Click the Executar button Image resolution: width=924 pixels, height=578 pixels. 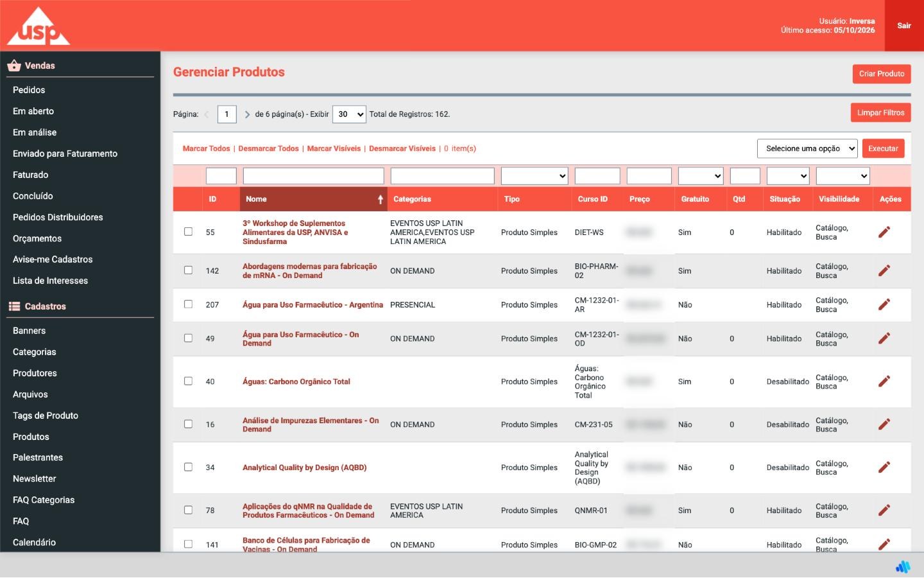tap(883, 148)
